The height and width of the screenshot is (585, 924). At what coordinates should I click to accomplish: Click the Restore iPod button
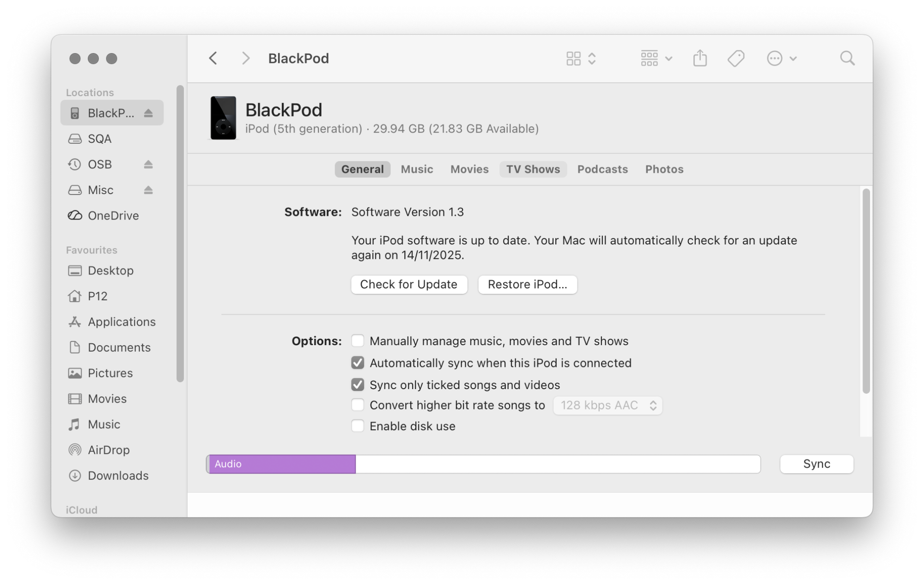coord(527,284)
